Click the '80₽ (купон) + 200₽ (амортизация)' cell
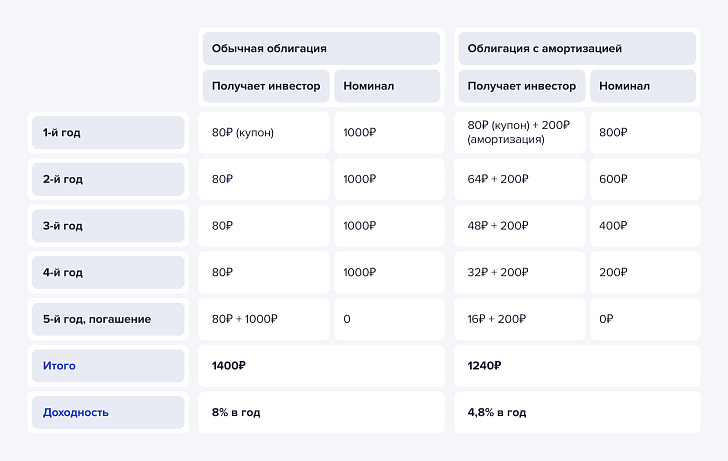 pos(520,132)
